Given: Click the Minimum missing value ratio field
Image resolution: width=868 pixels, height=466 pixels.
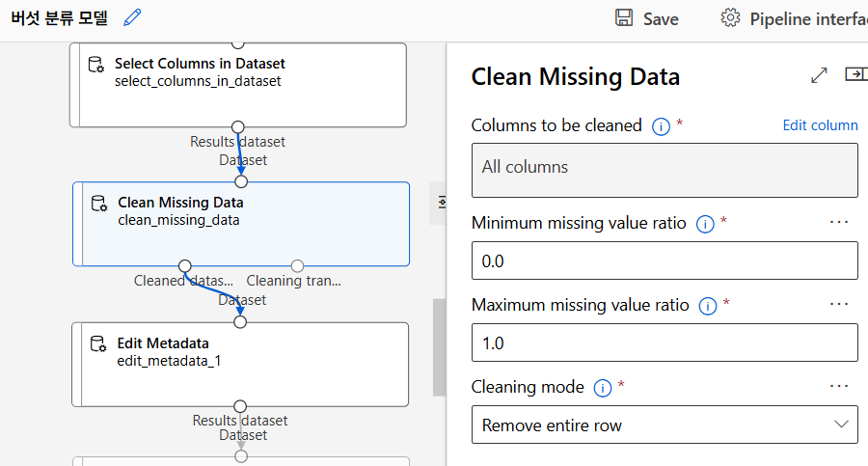Looking at the screenshot, I should [x=665, y=260].
